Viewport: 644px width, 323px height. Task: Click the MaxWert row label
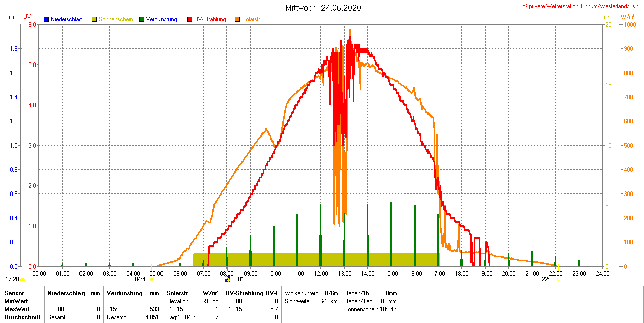pos(17,309)
